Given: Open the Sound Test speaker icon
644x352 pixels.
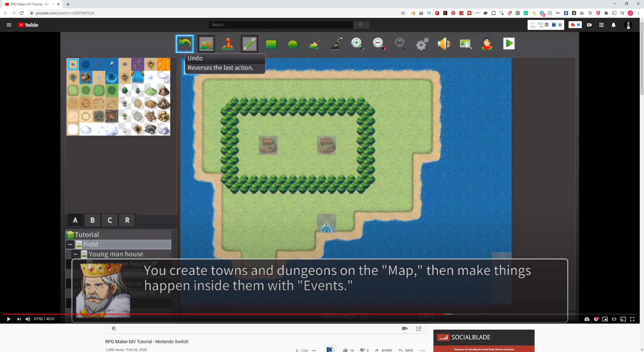Looking at the screenshot, I should coord(444,44).
